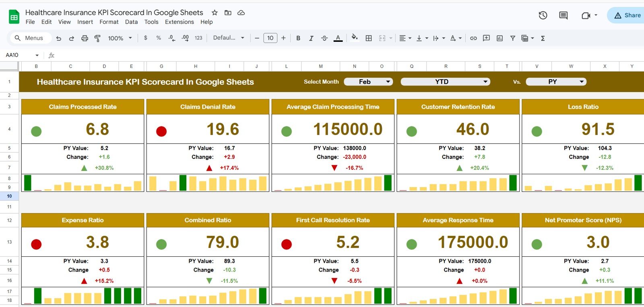Open the Format menu
644x307 pixels.
109,22
